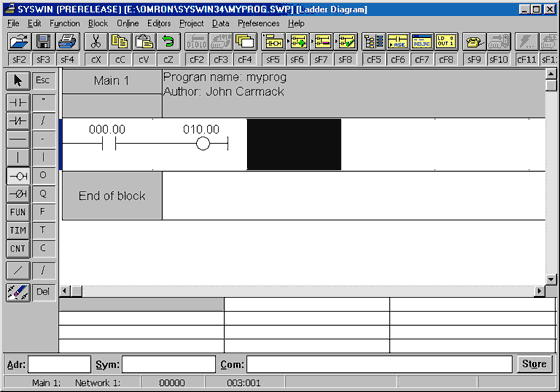Click the F shortcut key beside FUN
The height and width of the screenshot is (392, 560).
click(44, 212)
